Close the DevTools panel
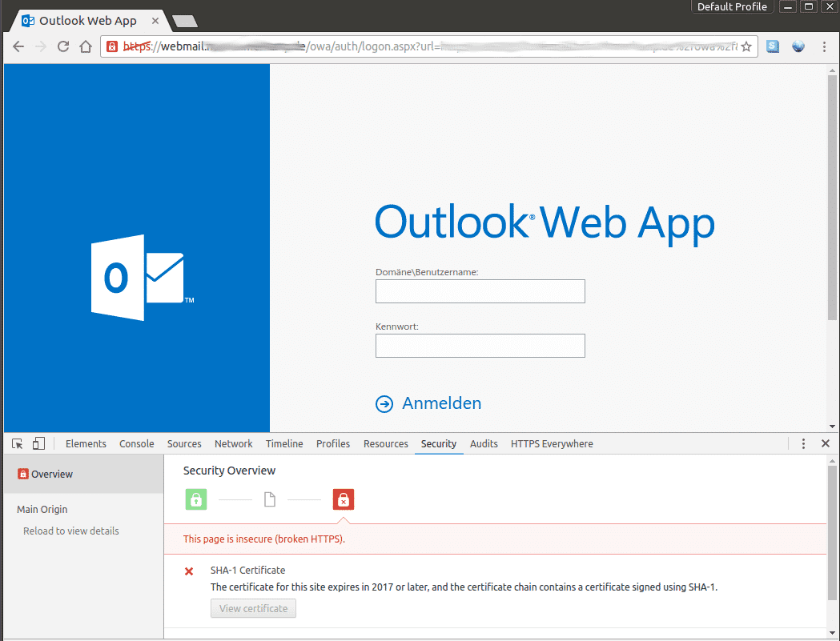The height and width of the screenshot is (641, 840). (x=826, y=443)
